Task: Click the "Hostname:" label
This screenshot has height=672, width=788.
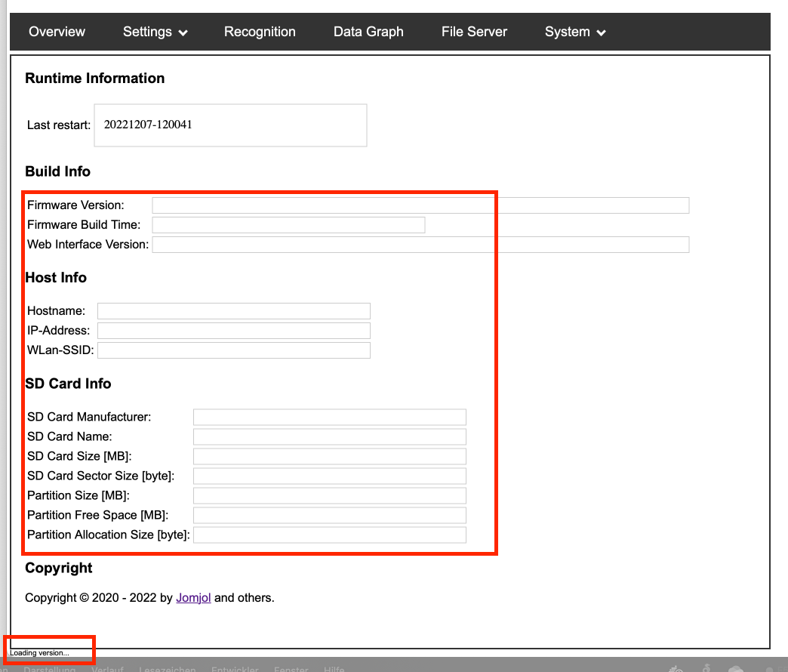Action: click(57, 310)
